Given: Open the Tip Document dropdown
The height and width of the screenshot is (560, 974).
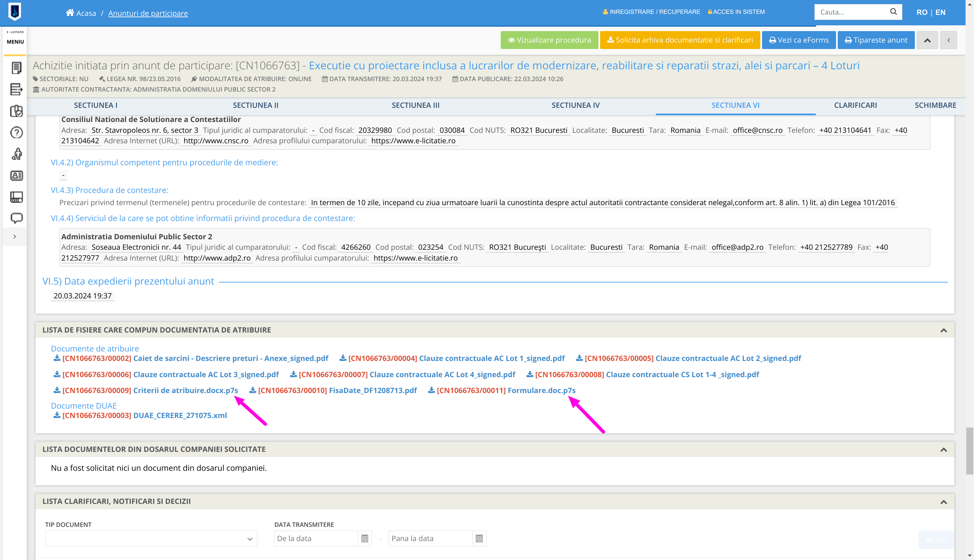Looking at the screenshot, I should pyautogui.click(x=151, y=538).
